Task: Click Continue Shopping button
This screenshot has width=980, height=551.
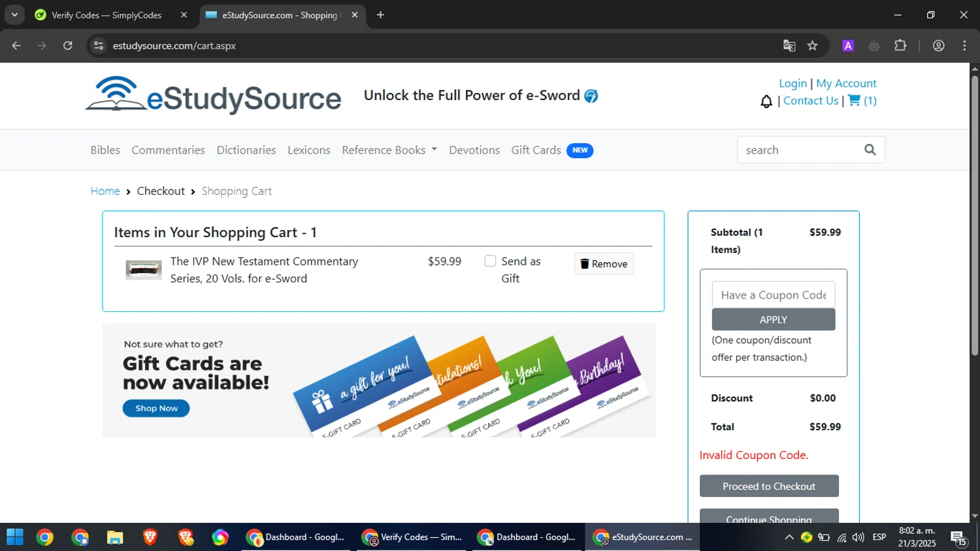Action: [769, 516]
